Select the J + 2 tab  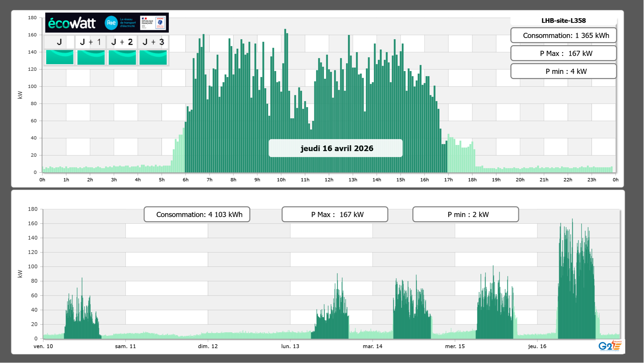pyautogui.click(x=122, y=42)
